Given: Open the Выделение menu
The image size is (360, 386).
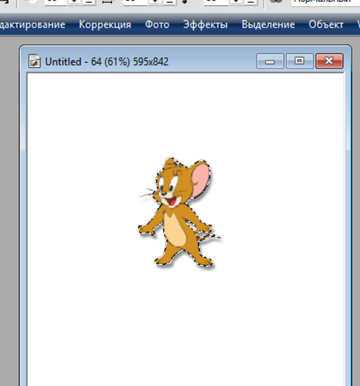Looking at the screenshot, I should click(x=268, y=25).
